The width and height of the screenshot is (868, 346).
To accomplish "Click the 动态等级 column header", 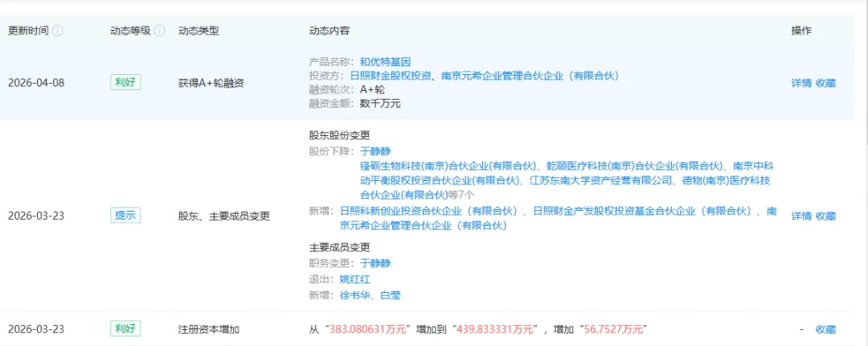I will (x=130, y=31).
